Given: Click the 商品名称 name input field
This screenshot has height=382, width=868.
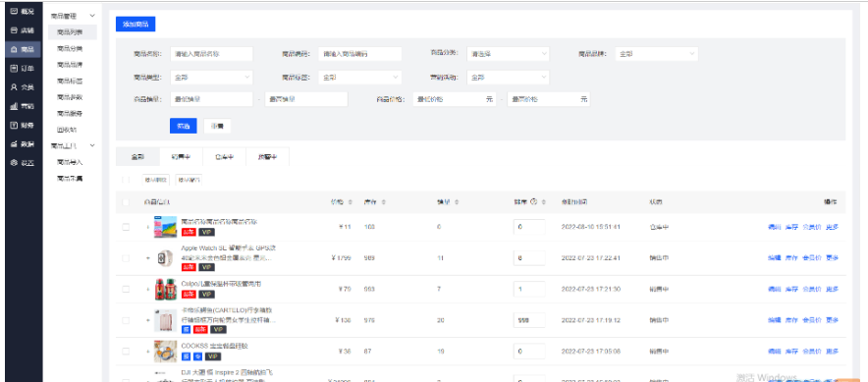Looking at the screenshot, I should [211, 54].
